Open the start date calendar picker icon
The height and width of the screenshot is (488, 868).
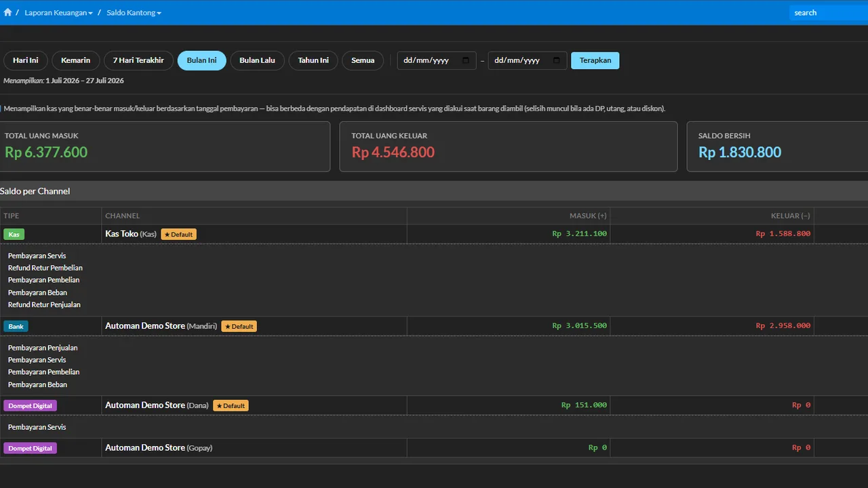coord(465,60)
